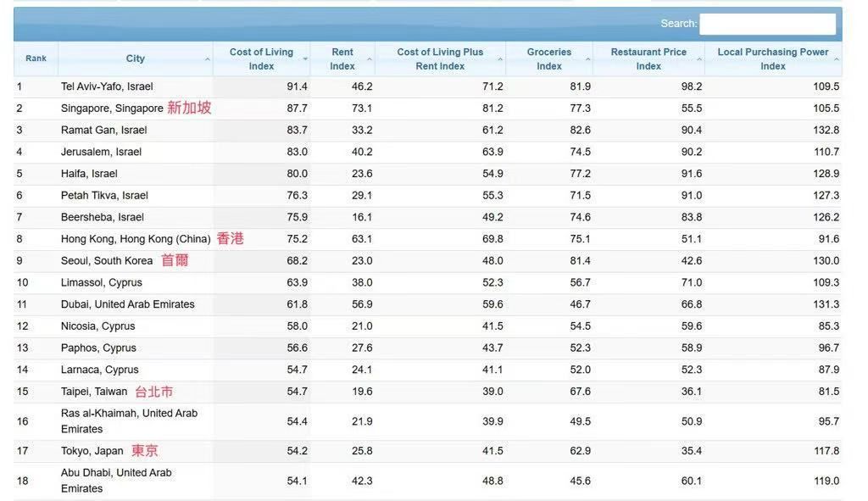Image resolution: width=868 pixels, height=501 pixels.
Task: Sort by Cost of Living Index header
Action: point(261,58)
